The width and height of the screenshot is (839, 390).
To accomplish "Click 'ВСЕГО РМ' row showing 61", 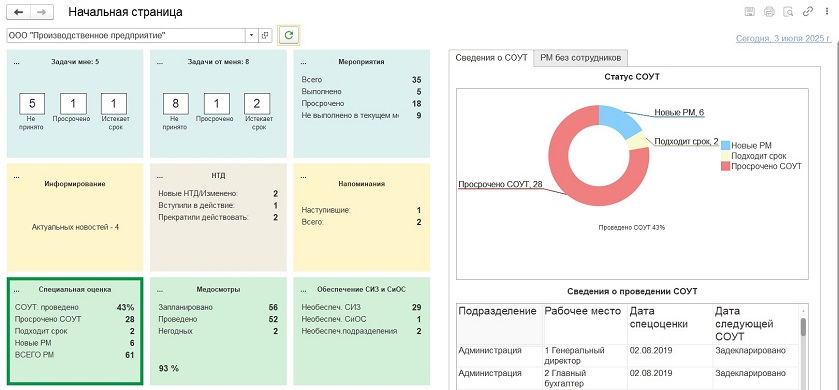I will tap(74, 355).
